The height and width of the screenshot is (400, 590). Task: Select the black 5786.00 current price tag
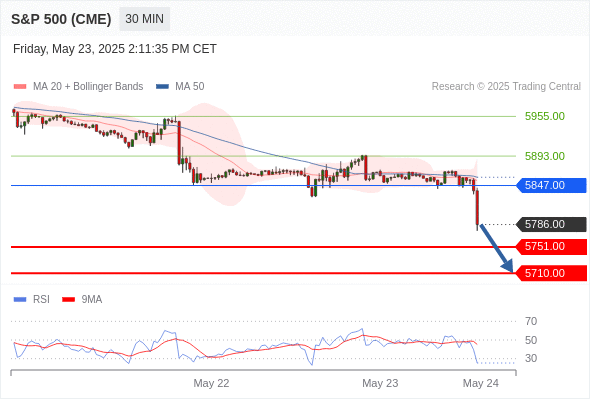point(551,225)
